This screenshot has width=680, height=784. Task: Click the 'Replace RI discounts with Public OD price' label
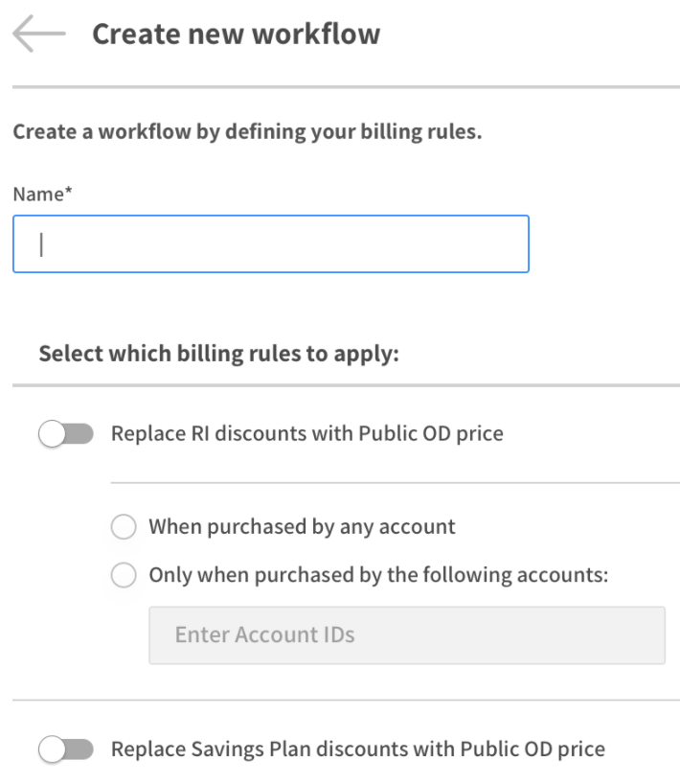point(306,433)
